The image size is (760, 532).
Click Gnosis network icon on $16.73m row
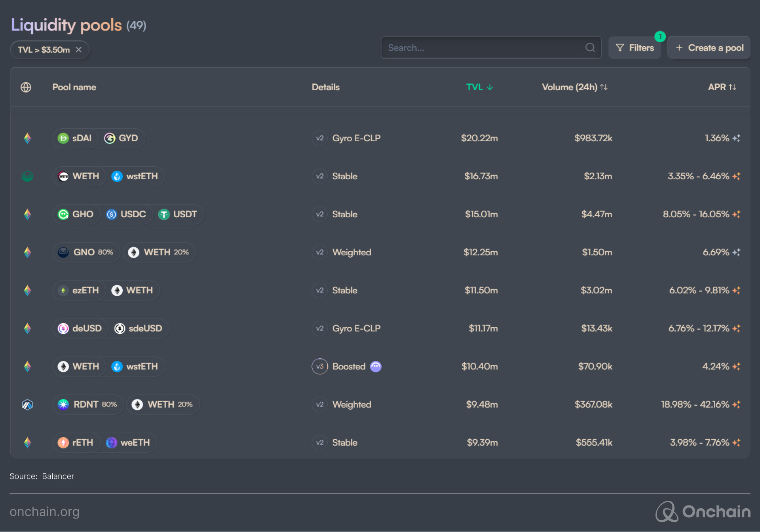point(27,176)
